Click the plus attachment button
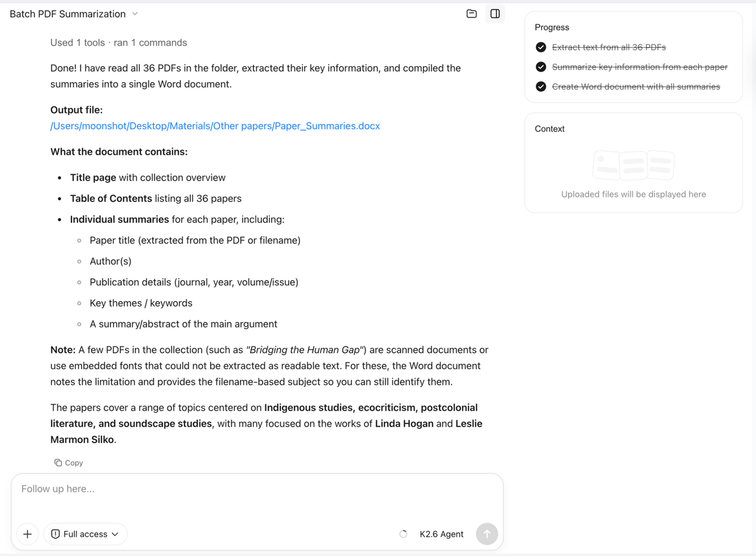The width and height of the screenshot is (756, 556). point(27,534)
